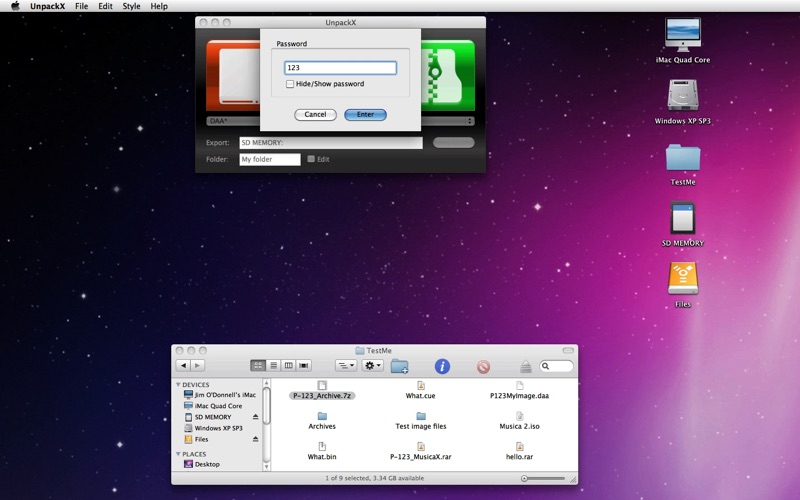This screenshot has width=800, height=500.
Task: Open the Style menu
Action: (x=131, y=6)
